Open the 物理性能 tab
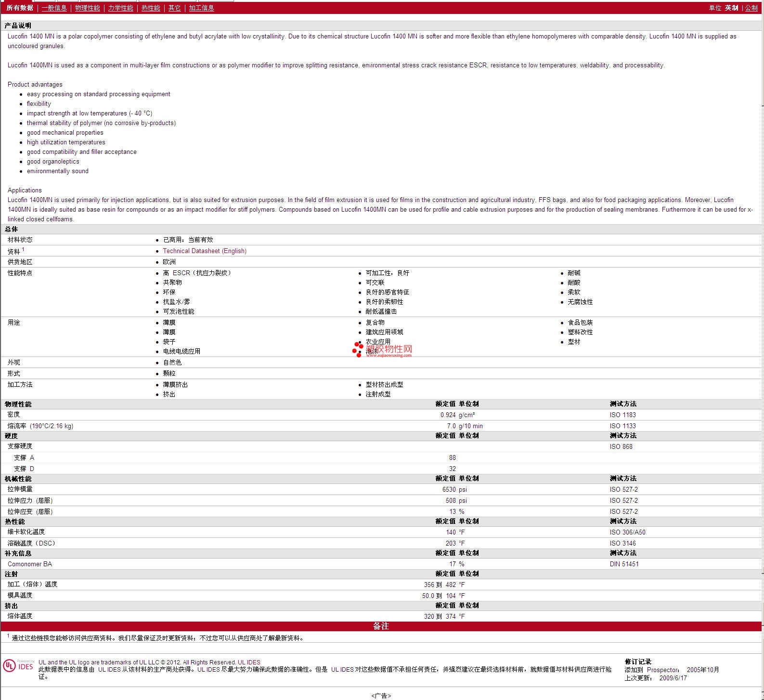This screenshot has width=764, height=700. pyautogui.click(x=87, y=8)
